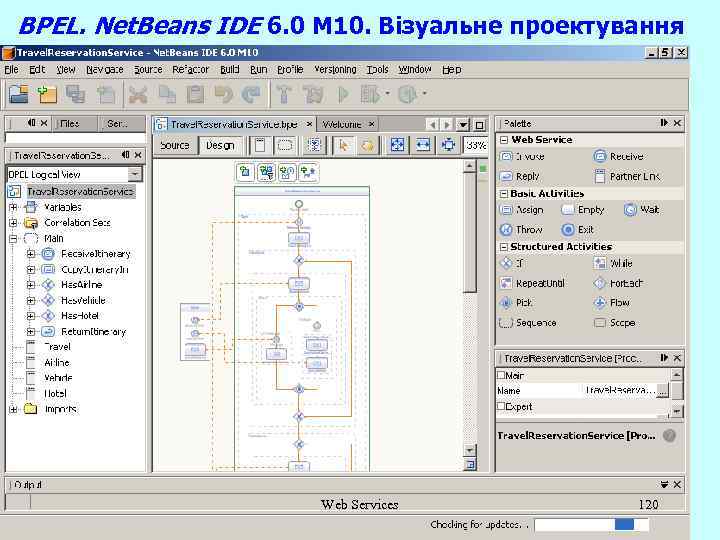Select the Empty activity in palette
Image resolution: width=720 pixels, height=540 pixels.
coord(583,210)
